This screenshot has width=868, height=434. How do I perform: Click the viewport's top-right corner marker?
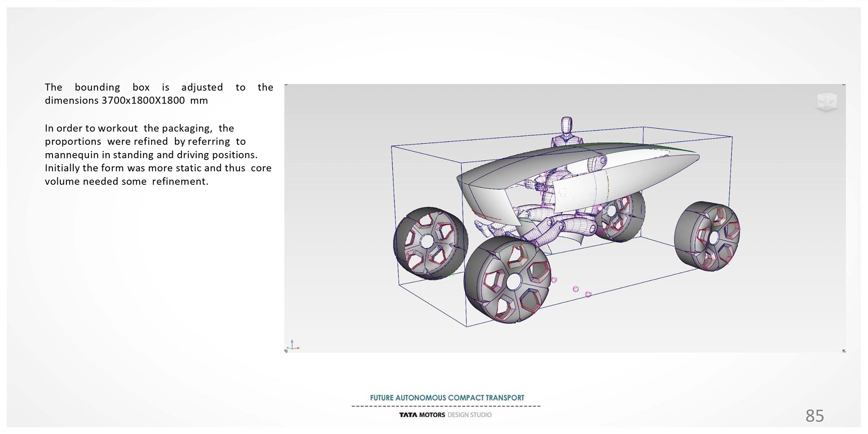(x=844, y=85)
